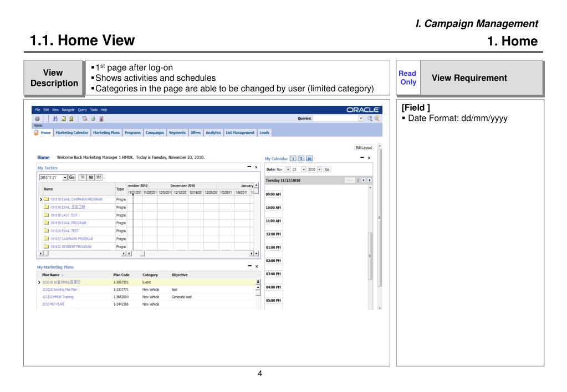
Task: Click Go button in My Calendar date row
Action: pyautogui.click(x=327, y=169)
